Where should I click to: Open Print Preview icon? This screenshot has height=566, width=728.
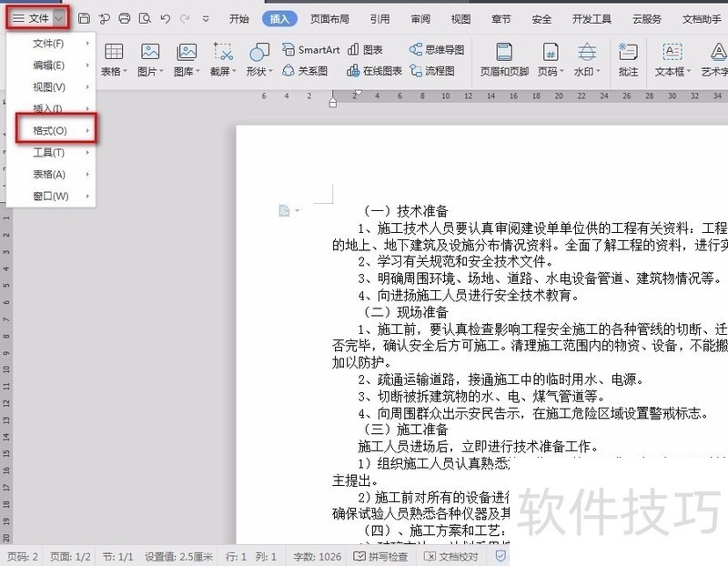tap(145, 18)
